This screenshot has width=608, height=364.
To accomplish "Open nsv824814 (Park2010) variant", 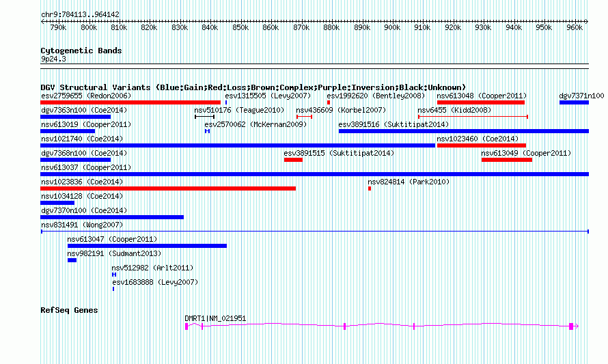I will pos(409,182).
